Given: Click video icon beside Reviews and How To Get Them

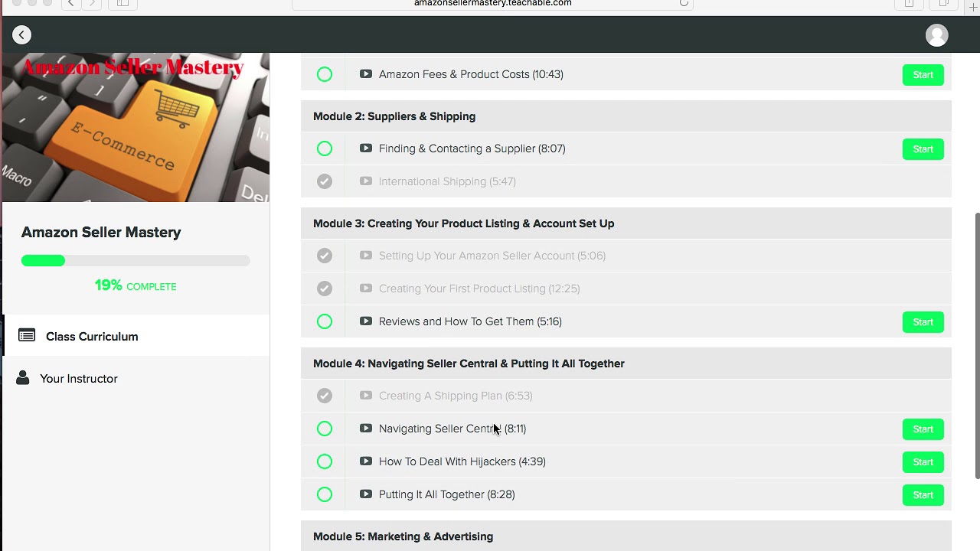Looking at the screenshot, I should tap(366, 321).
